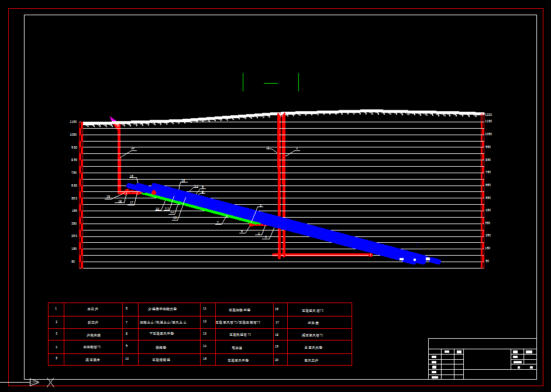Image resolution: width=551 pixels, height=392 pixels.
Task: Click elevation label 1050 on the left scale
Action: [73, 135]
